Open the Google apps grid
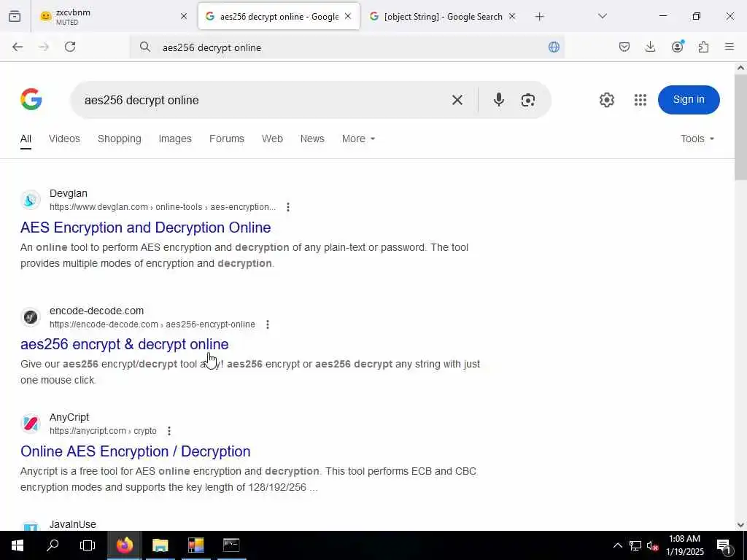 (x=640, y=100)
